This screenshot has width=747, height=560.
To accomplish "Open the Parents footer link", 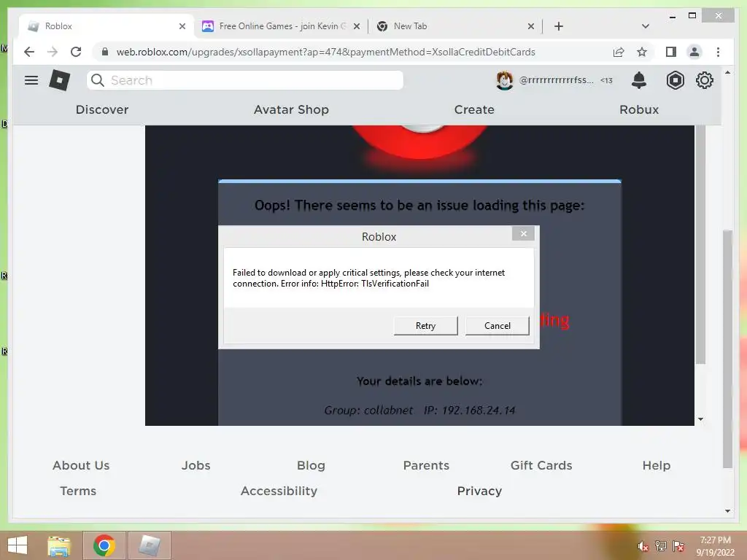I will (426, 465).
